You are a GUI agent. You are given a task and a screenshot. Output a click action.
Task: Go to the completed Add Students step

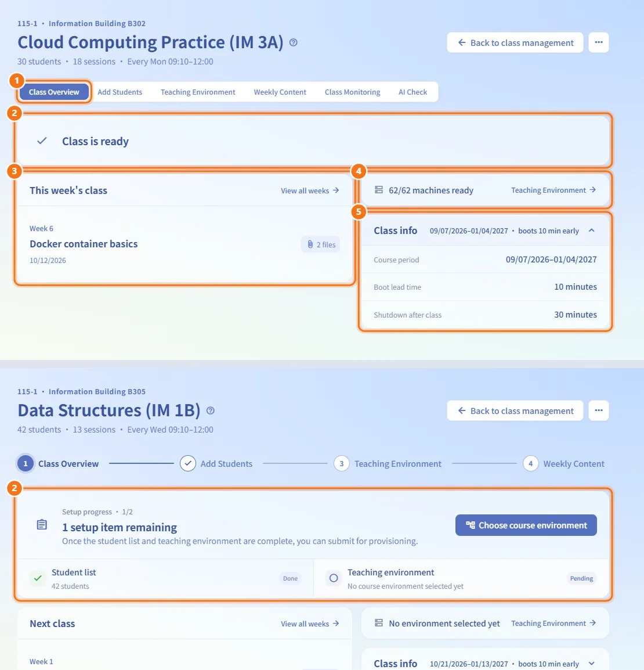coord(216,464)
